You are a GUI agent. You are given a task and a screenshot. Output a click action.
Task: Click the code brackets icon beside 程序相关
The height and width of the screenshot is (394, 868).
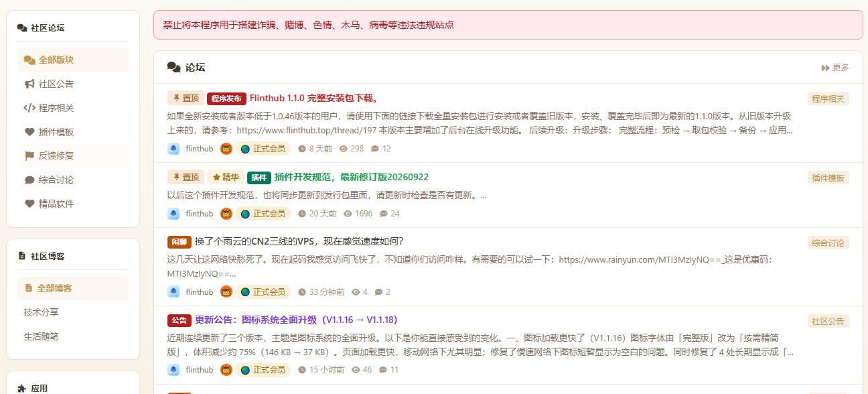[29, 108]
